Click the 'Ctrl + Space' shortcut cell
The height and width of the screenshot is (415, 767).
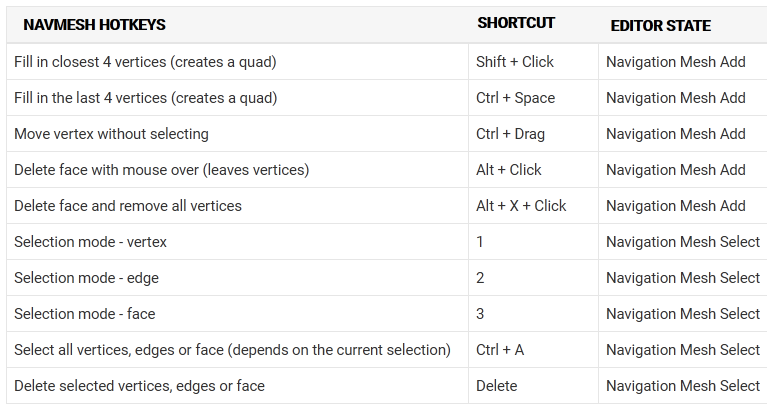(516, 98)
